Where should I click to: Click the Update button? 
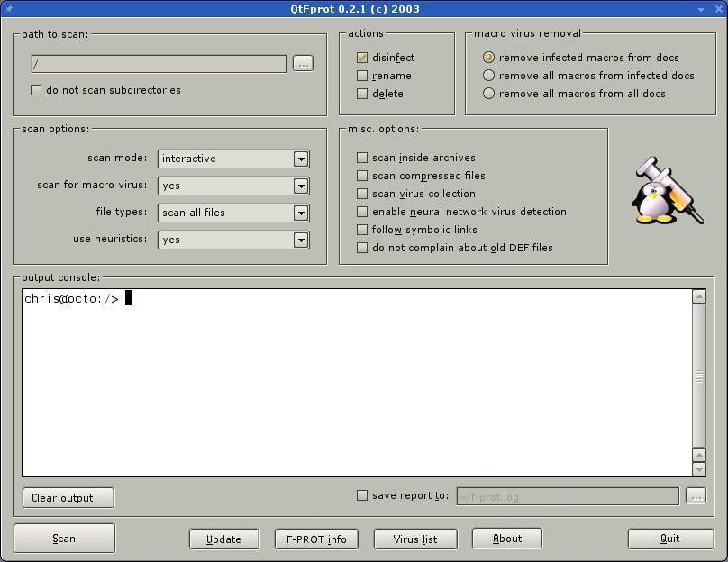click(x=224, y=539)
